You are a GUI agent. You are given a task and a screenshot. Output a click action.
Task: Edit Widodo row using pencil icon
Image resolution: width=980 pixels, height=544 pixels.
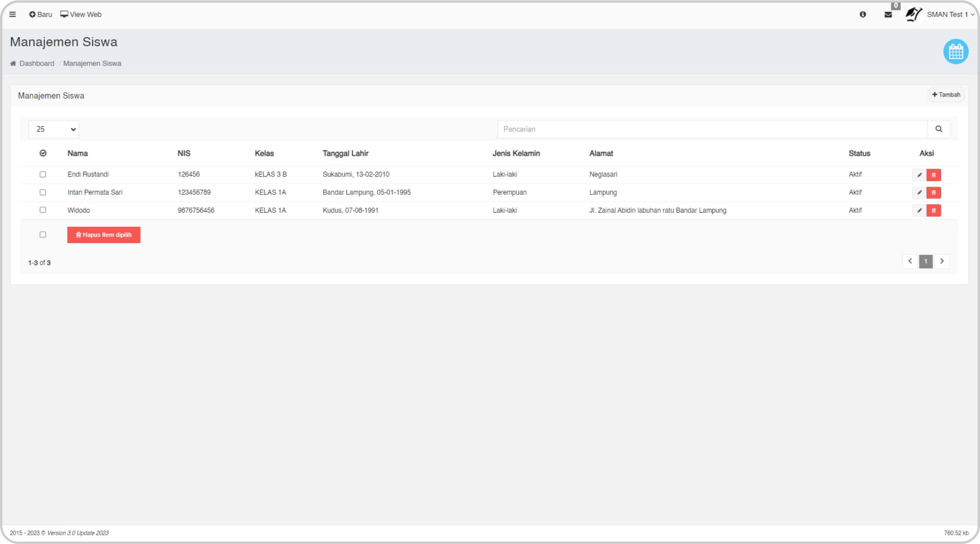(x=919, y=211)
